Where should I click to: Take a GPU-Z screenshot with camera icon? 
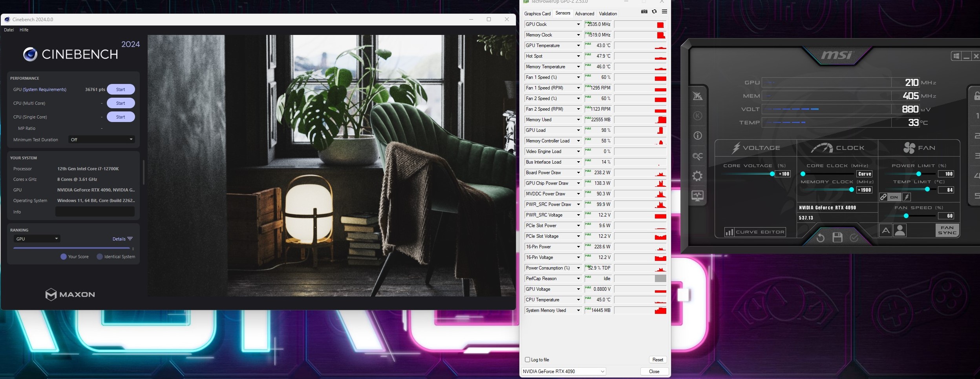(x=644, y=11)
